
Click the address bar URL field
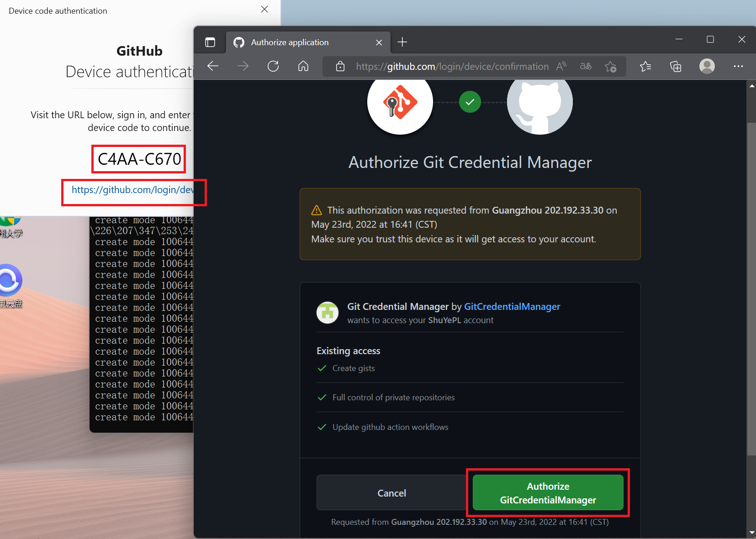tap(452, 67)
